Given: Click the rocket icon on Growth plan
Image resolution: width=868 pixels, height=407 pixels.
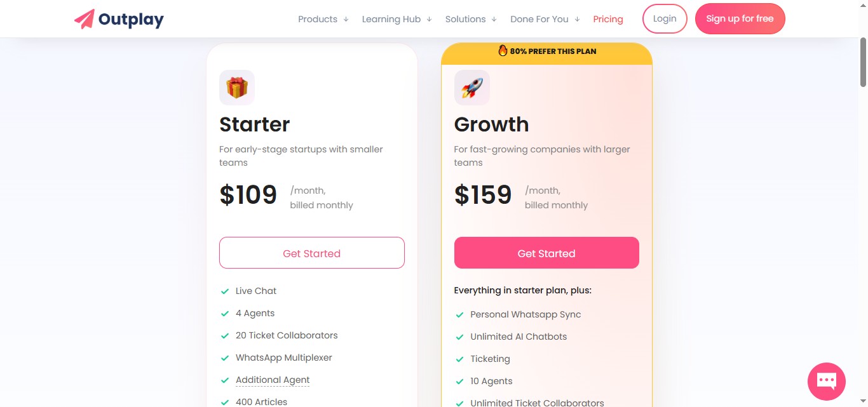Looking at the screenshot, I should tap(471, 87).
